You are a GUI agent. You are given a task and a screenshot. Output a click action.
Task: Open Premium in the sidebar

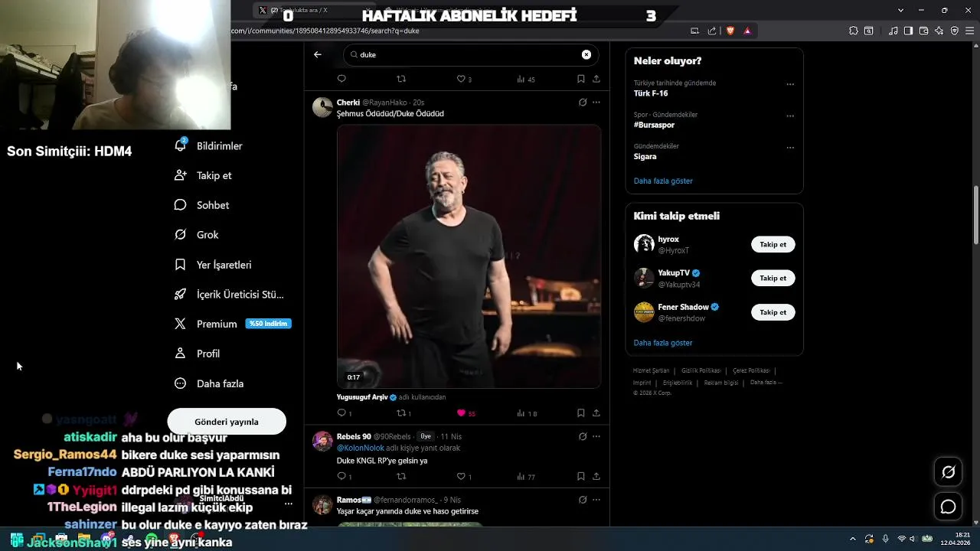coord(233,324)
